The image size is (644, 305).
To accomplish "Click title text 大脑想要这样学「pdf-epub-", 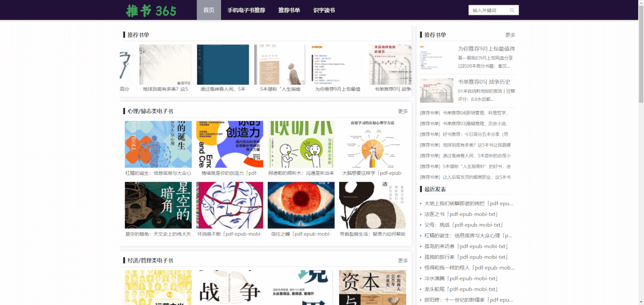I will coord(372,173).
